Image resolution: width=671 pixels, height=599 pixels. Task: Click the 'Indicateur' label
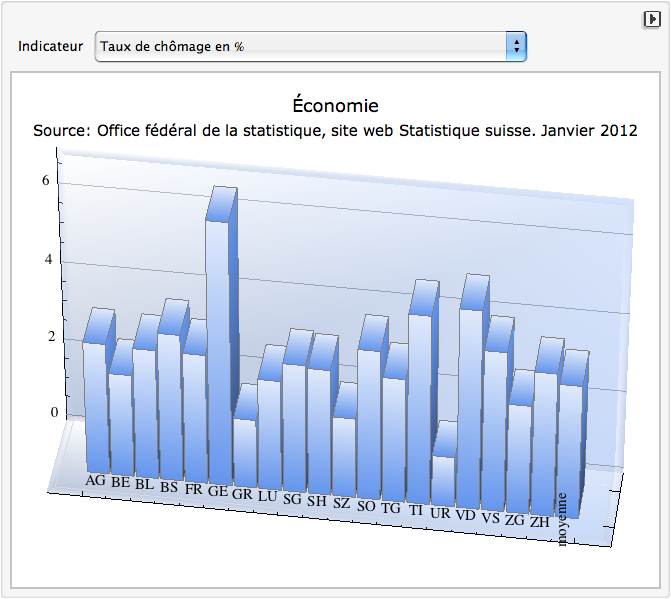point(50,46)
